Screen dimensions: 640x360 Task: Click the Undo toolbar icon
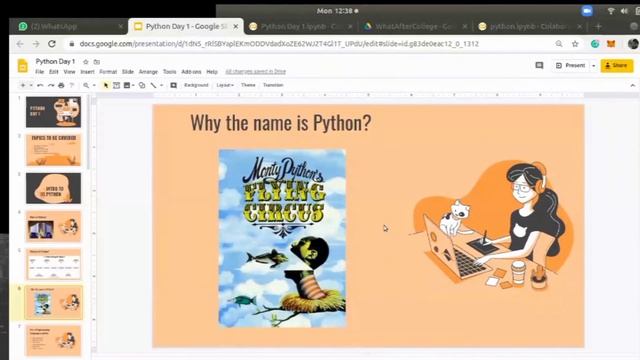point(40,85)
